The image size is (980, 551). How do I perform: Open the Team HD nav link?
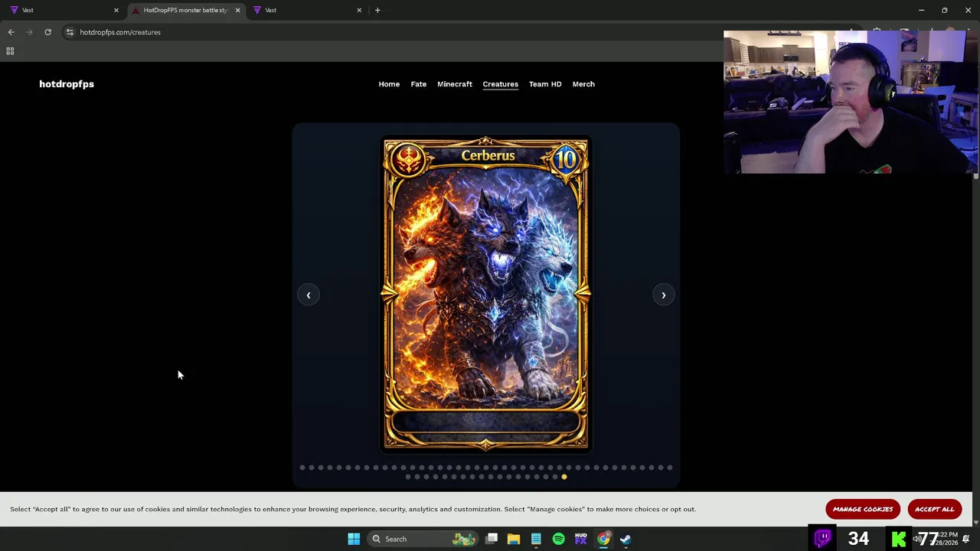point(545,84)
